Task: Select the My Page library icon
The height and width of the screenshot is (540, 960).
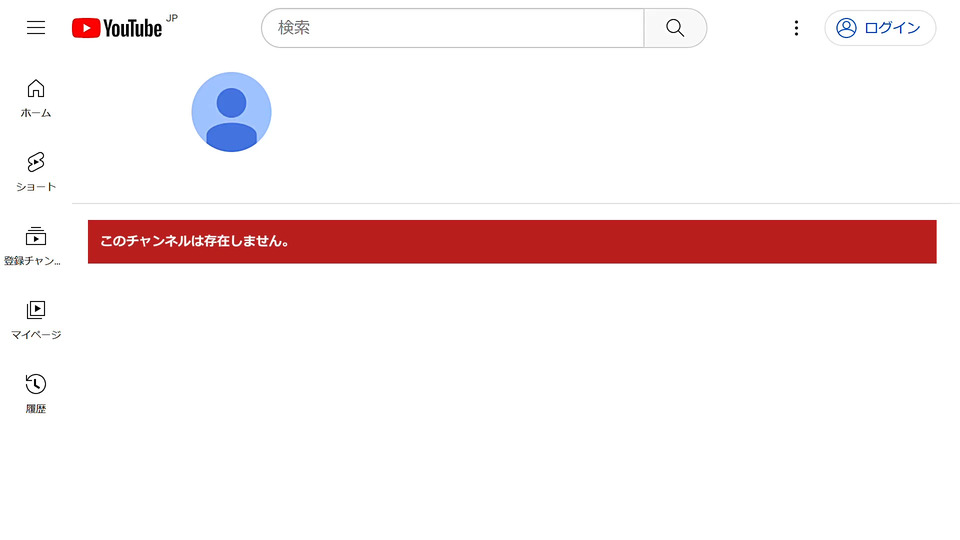Action: coord(36,310)
